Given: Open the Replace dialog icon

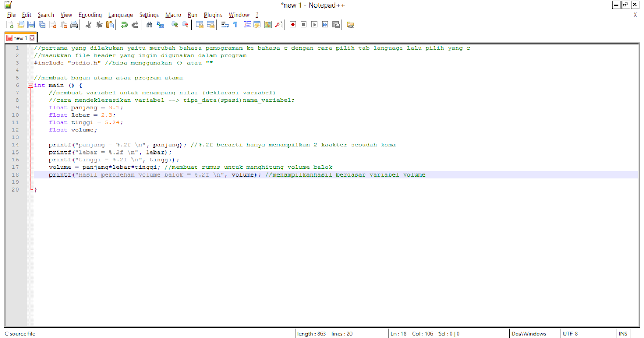Looking at the screenshot, I should [x=159, y=24].
